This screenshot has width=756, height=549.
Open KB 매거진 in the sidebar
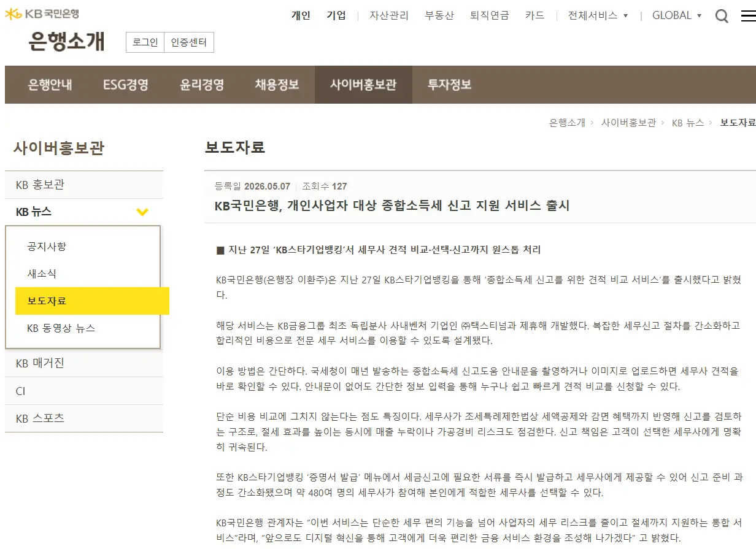(84, 363)
